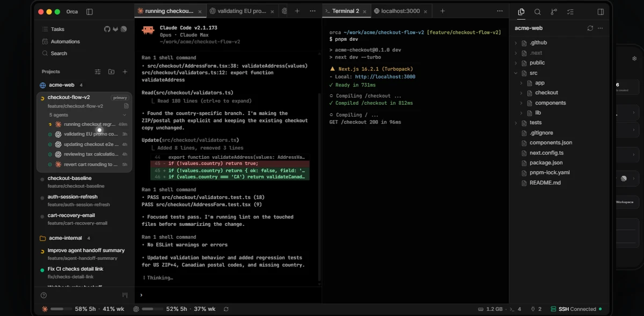Switch to 'validating EU pro...' tab
Screen dimensions: 644x316
click(241, 11)
